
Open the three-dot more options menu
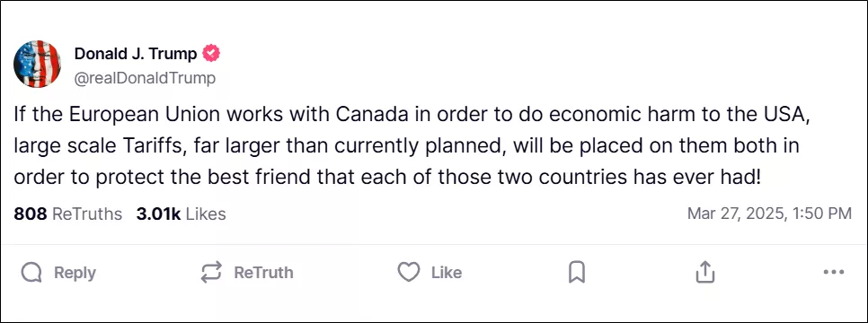pyautogui.click(x=834, y=272)
